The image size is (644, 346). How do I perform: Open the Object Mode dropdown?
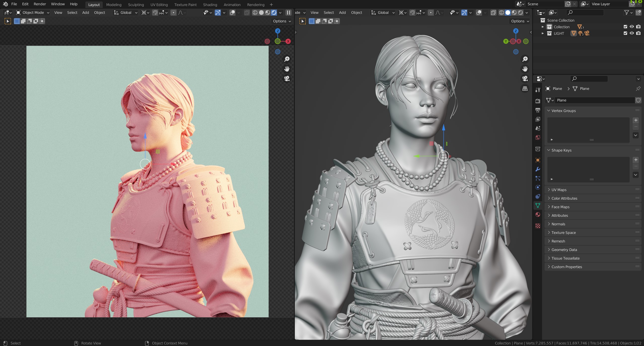(32, 13)
